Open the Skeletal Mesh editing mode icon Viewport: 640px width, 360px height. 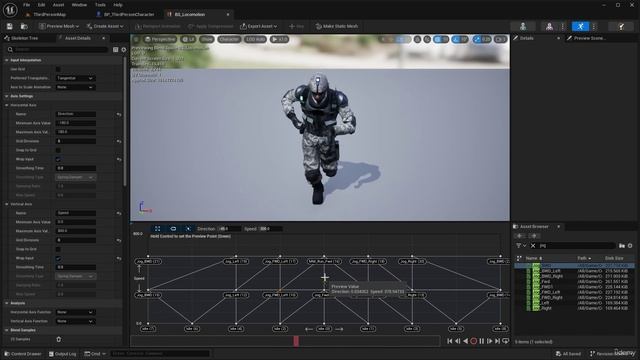pyautogui.click(x=549, y=27)
